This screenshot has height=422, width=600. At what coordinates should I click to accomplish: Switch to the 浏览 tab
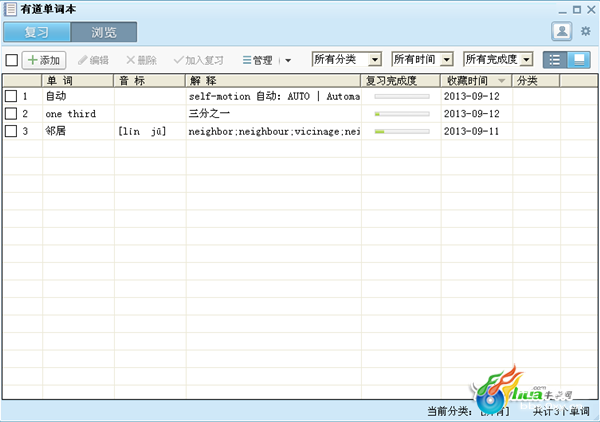(x=104, y=32)
